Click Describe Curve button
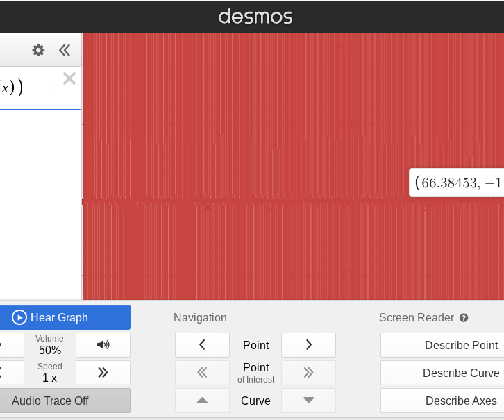The width and height of the screenshot is (504, 420). click(x=442, y=373)
